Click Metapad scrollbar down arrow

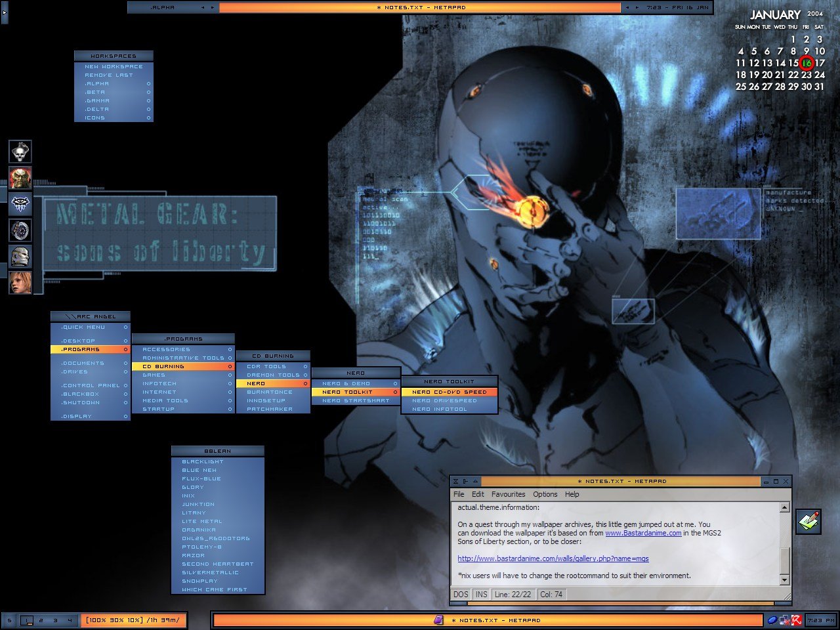[784, 580]
